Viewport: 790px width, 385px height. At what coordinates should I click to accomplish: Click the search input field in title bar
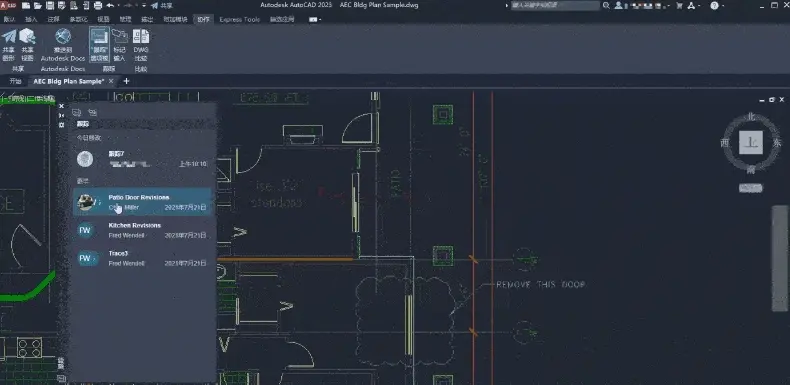[555, 6]
